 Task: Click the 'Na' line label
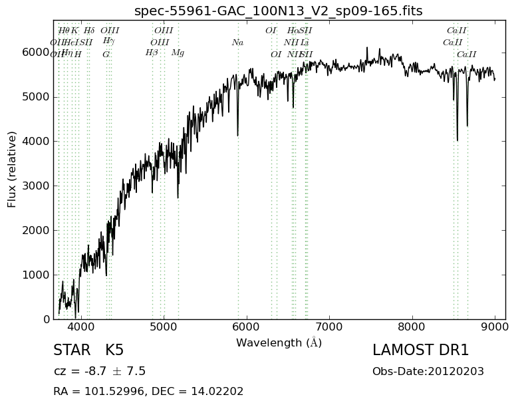click(x=238, y=43)
